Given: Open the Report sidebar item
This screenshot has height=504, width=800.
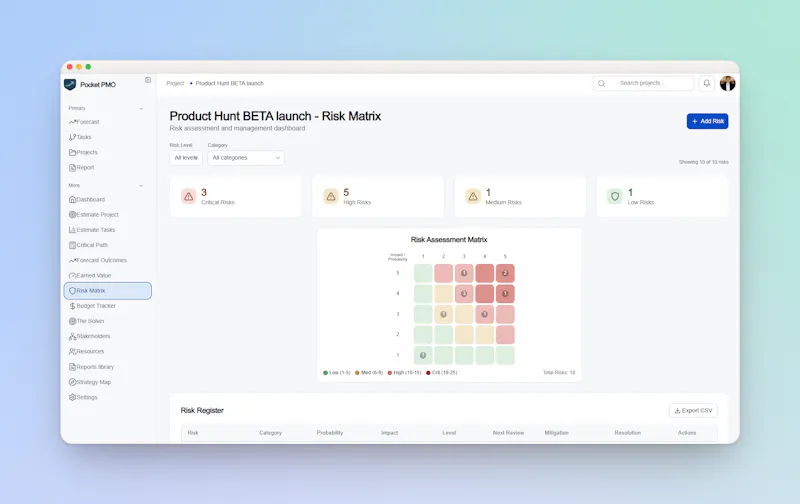Looking at the screenshot, I should click(82, 168).
